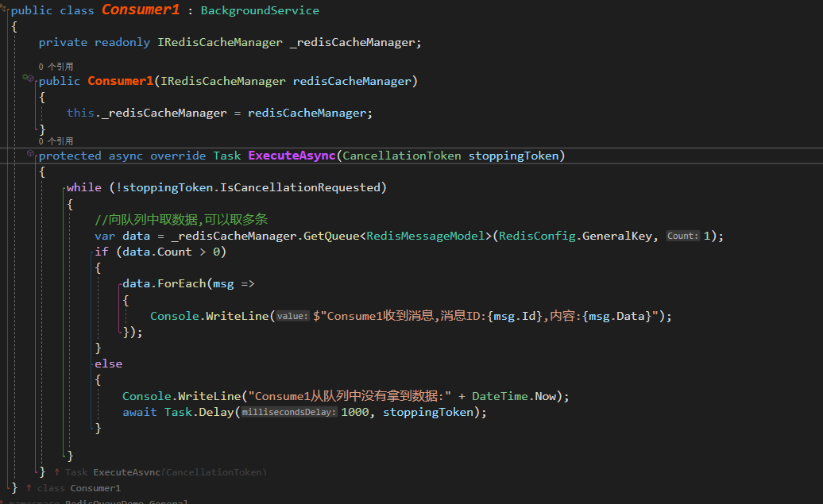Image resolution: width=823 pixels, height=504 pixels.
Task: Click the 1000 delay value
Action: pos(355,412)
